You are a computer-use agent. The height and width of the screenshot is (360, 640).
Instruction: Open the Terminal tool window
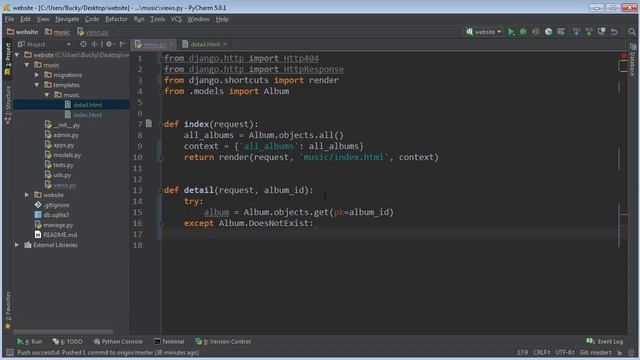(169, 341)
